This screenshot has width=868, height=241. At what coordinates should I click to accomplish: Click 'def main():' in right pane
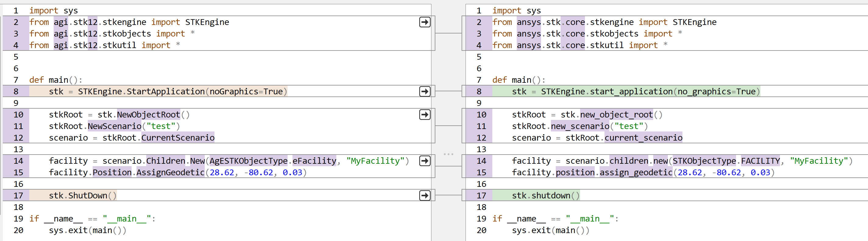point(519,80)
